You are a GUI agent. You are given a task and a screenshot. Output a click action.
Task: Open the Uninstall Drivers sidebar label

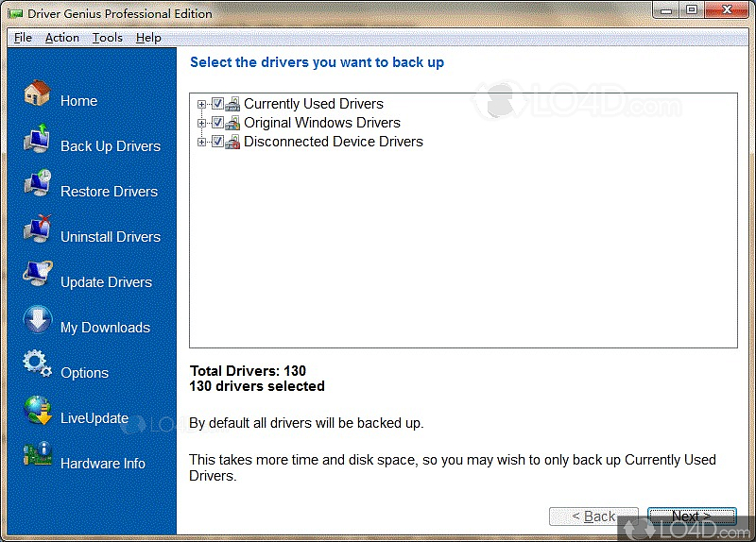[111, 237]
